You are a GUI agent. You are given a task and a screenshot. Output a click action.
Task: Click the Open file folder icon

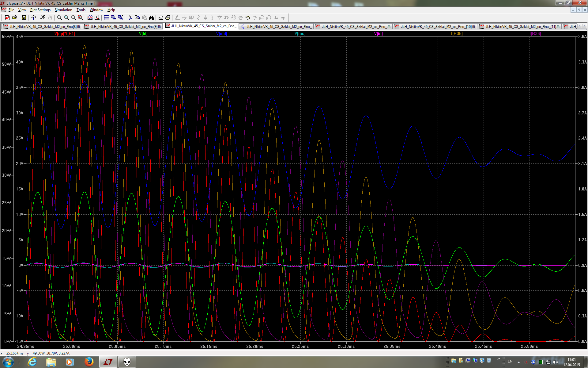(14, 18)
